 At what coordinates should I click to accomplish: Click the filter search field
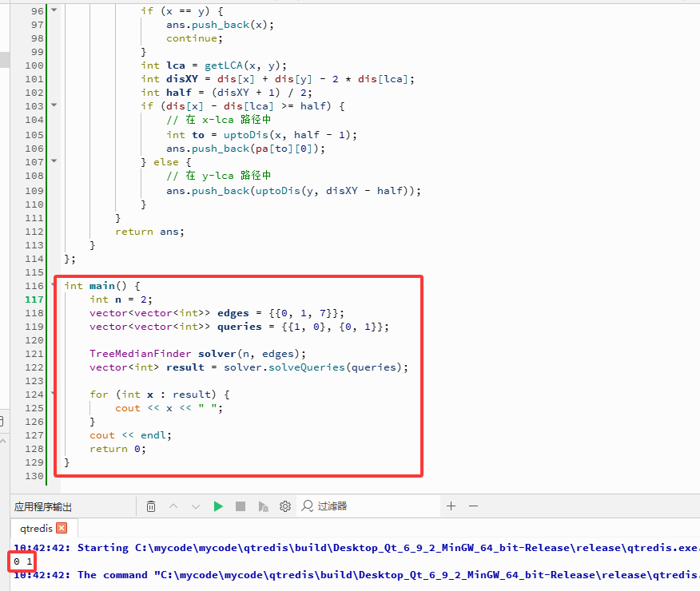(368, 506)
